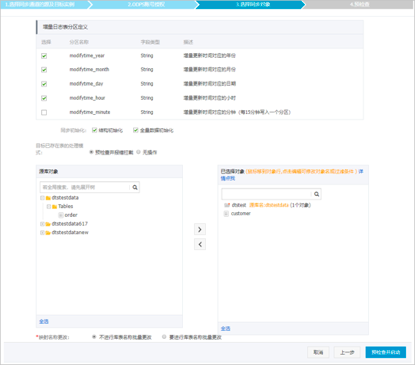Toggle the 全量数据初始化 checkbox
415x365 pixels.
coord(136,130)
